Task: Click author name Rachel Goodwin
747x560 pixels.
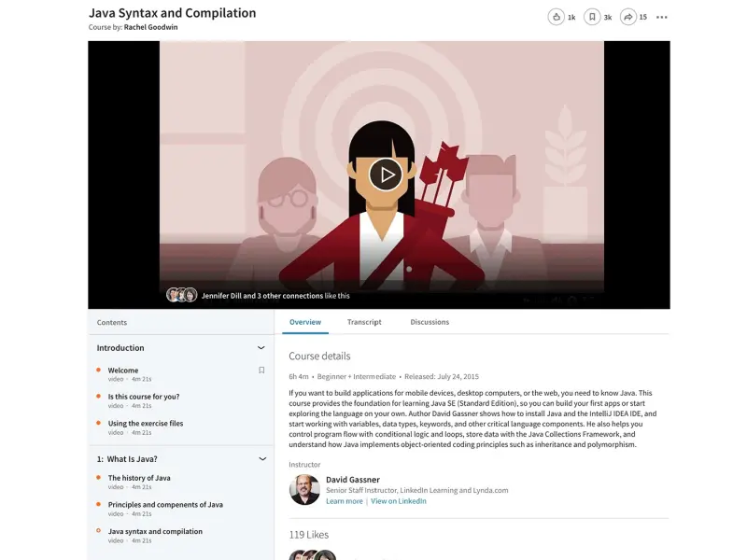Action: [150, 27]
